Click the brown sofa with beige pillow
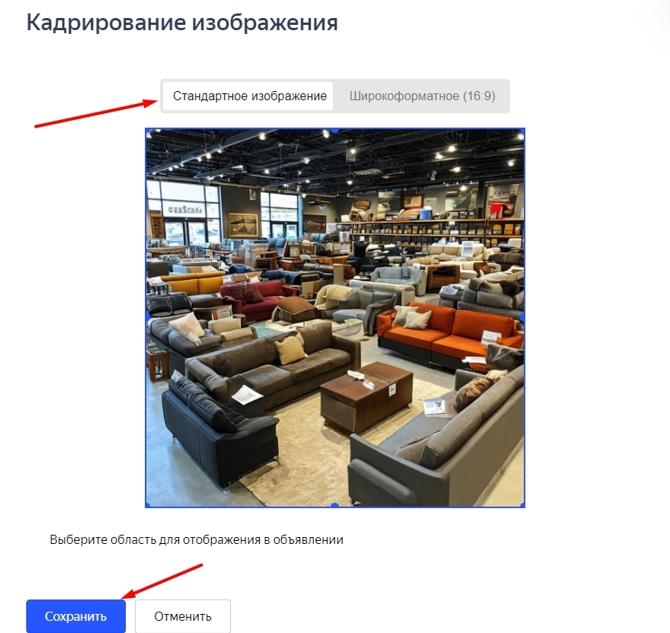Image resolution: width=670 pixels, height=633 pixels. point(273,364)
